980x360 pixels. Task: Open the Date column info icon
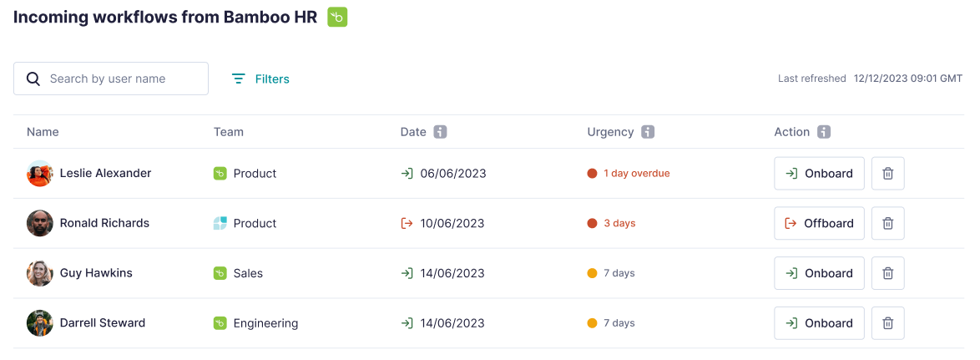point(441,132)
